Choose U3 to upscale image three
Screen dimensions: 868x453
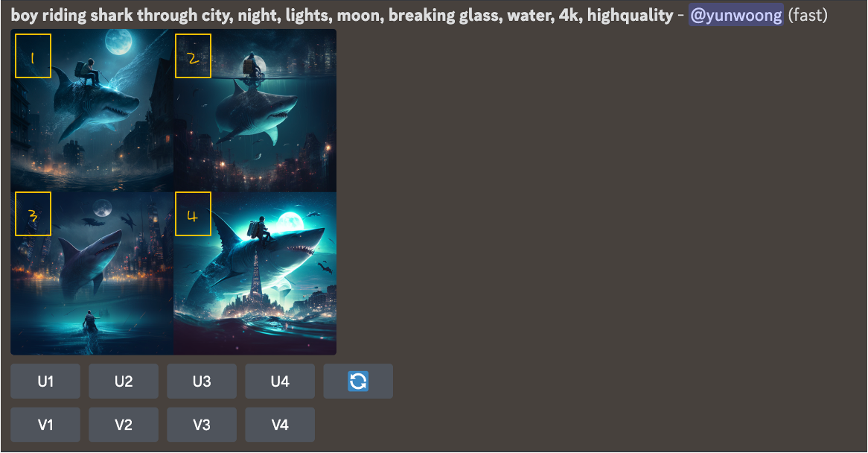click(x=202, y=381)
